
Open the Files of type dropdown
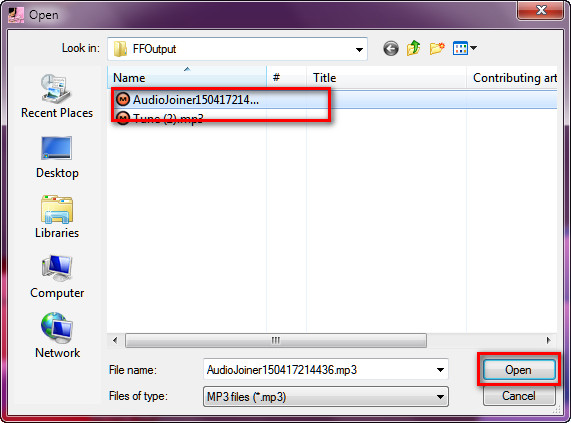326,396
